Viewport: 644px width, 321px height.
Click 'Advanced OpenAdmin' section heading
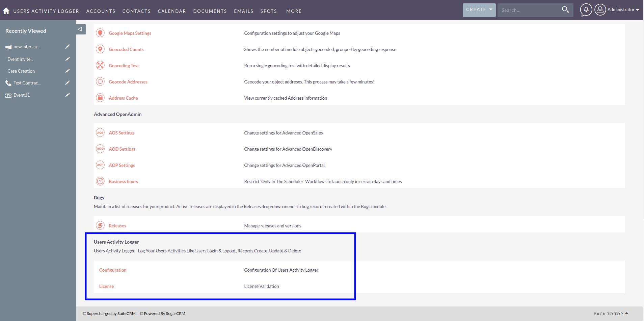coord(117,114)
